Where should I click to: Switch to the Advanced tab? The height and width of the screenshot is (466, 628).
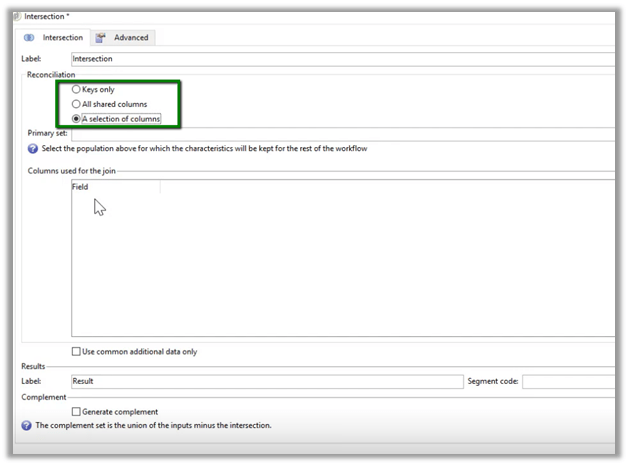pos(130,38)
